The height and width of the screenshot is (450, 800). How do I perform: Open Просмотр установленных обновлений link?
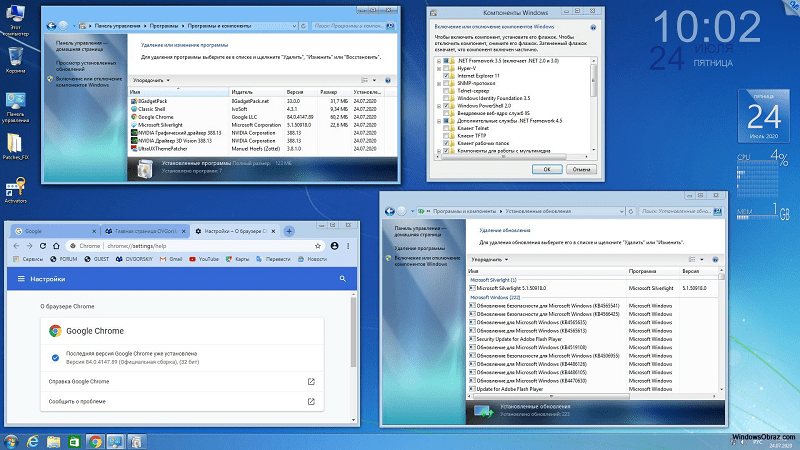(83, 66)
